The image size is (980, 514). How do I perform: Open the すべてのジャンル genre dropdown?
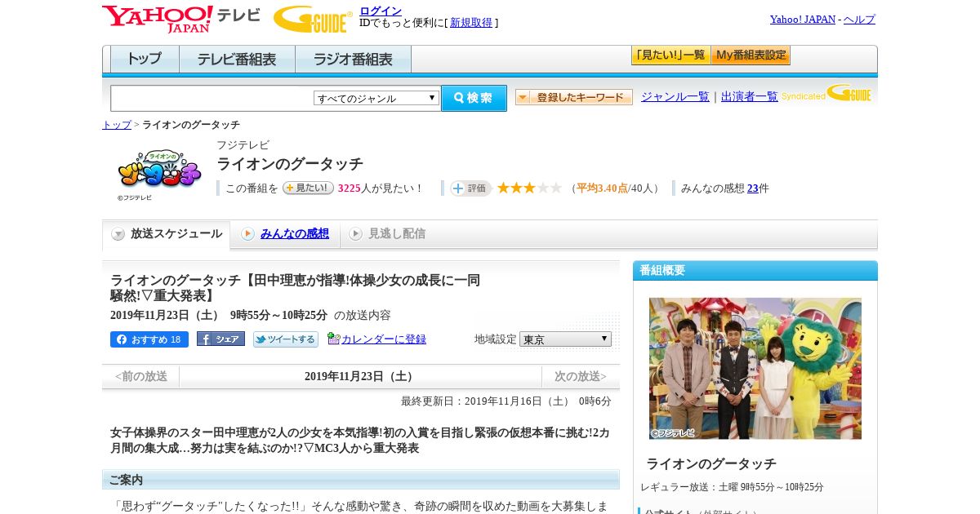click(x=376, y=98)
